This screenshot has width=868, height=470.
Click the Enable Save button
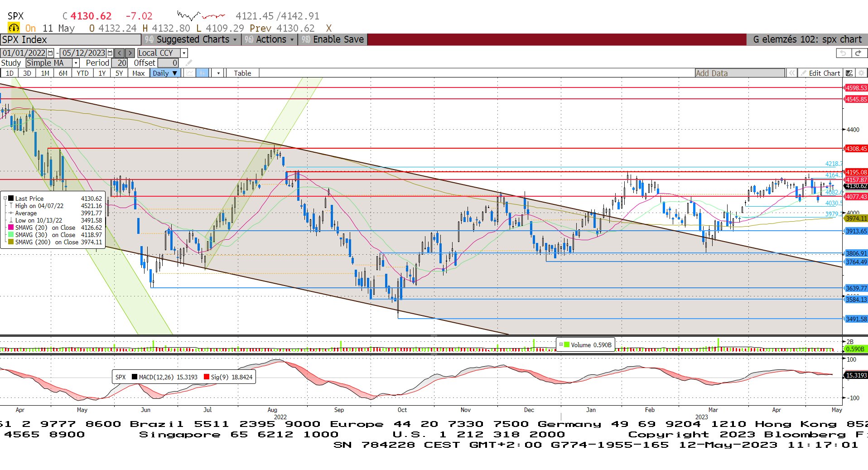[333, 39]
